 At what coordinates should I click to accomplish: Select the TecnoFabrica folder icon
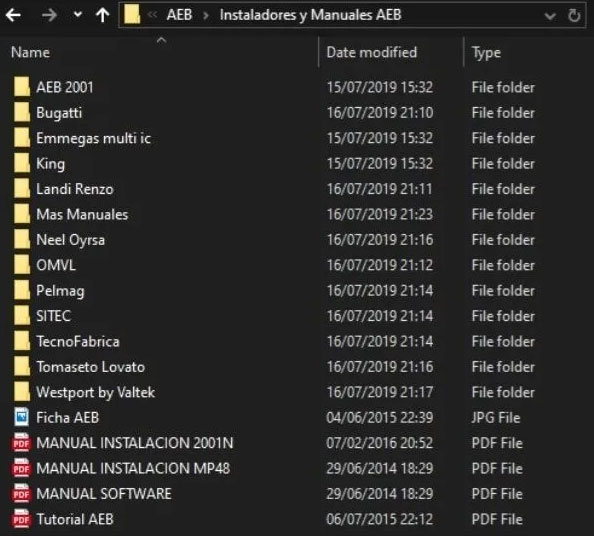(22, 341)
